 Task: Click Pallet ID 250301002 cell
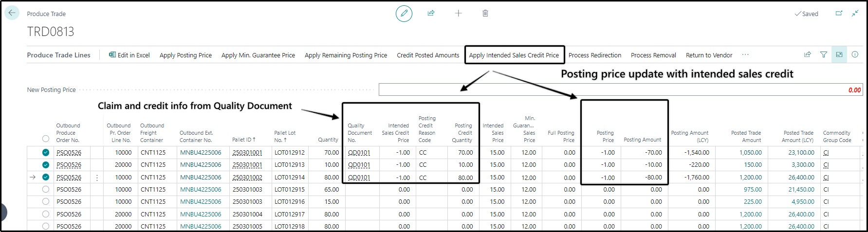coord(247,178)
